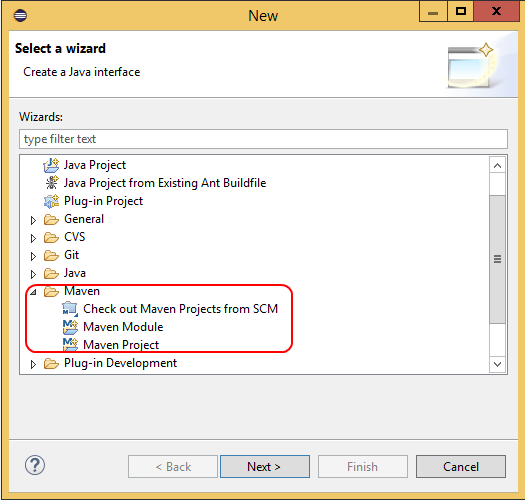Viewport: 525px width, 500px height.
Task: Click the wizard list scroll down arrow
Action: (498, 364)
